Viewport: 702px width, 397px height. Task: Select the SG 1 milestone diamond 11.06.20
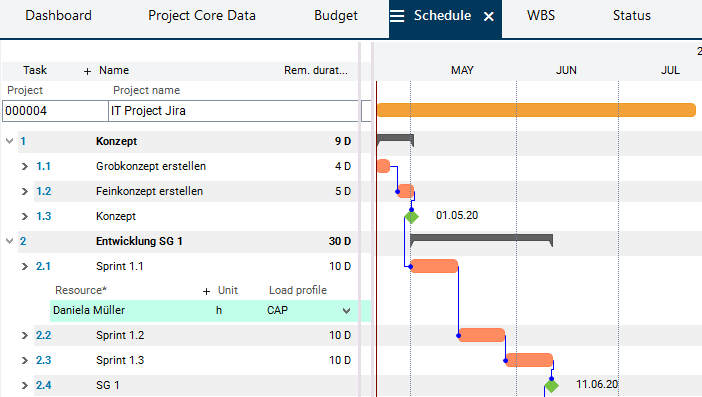(552, 385)
